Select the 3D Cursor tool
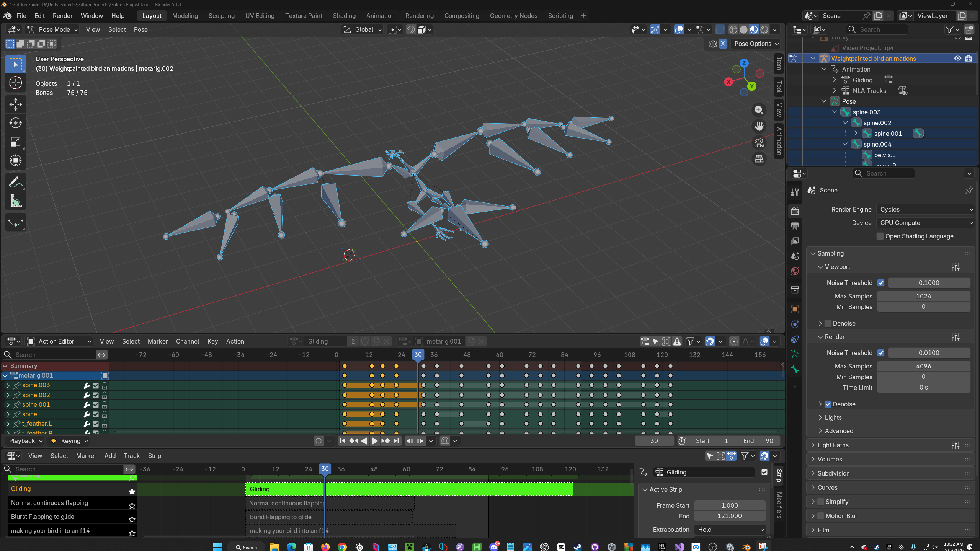The width and height of the screenshot is (980, 551). (x=16, y=83)
